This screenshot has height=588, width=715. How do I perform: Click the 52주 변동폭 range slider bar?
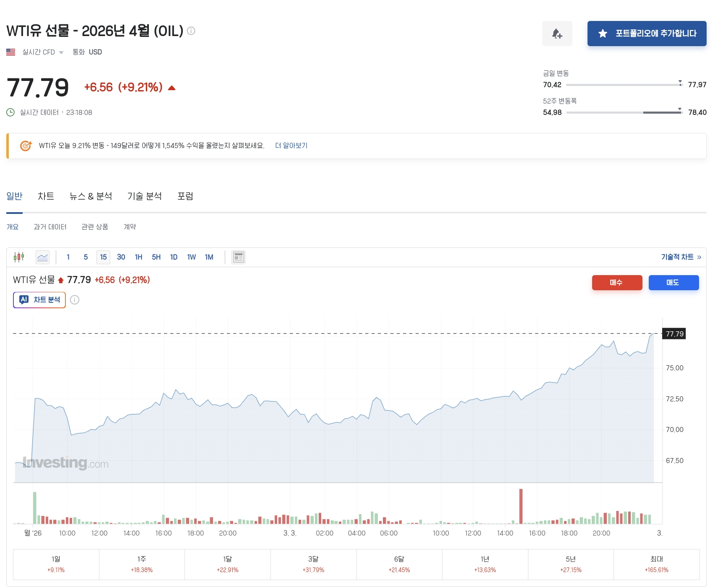click(624, 112)
